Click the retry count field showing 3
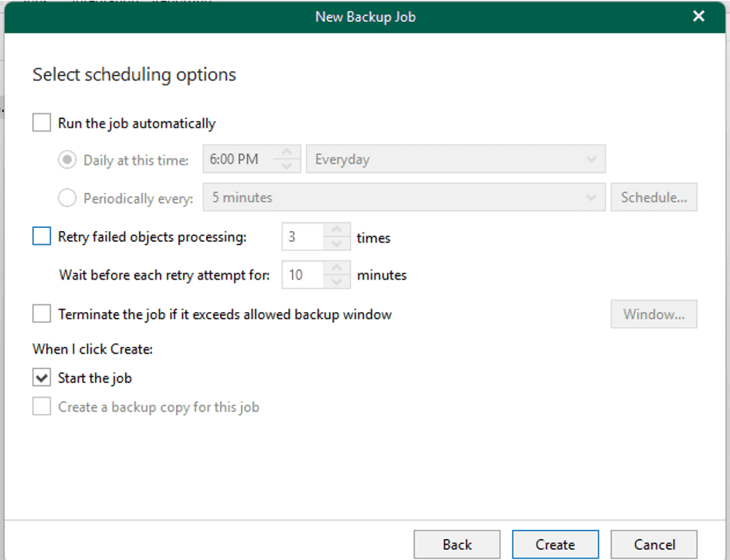Screen dimensions: 730x560 [303, 237]
